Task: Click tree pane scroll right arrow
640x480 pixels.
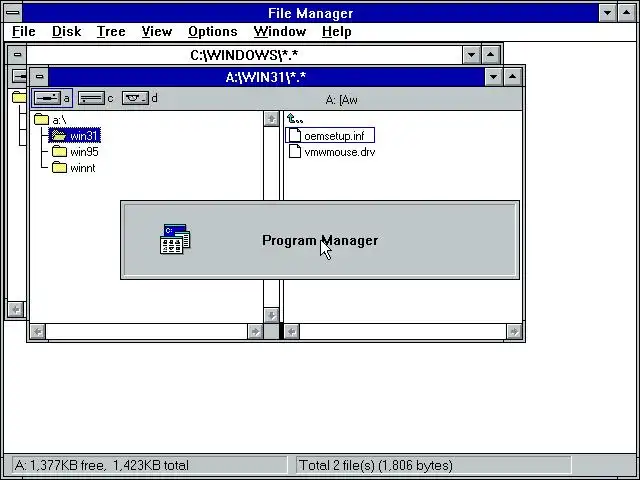Action: [x=256, y=331]
